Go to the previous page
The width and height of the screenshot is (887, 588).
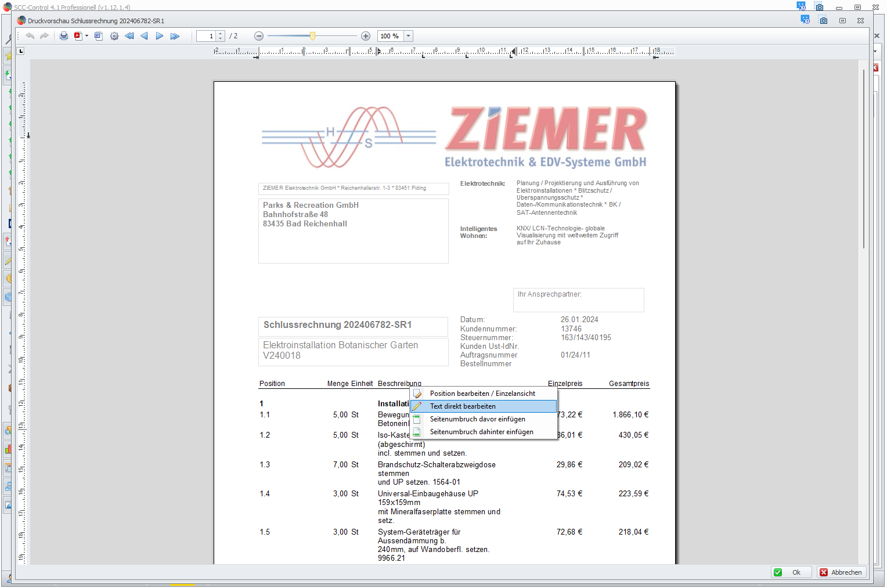tap(144, 36)
